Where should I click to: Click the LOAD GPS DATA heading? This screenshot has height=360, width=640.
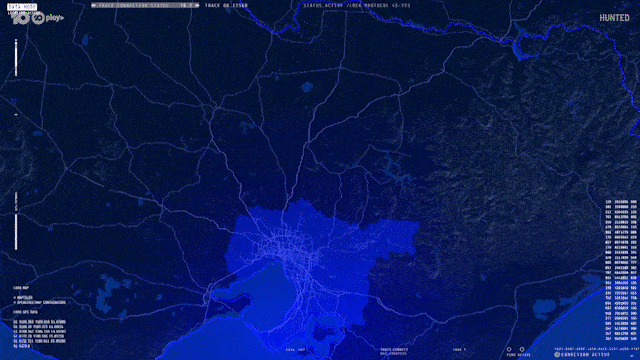coord(25,312)
